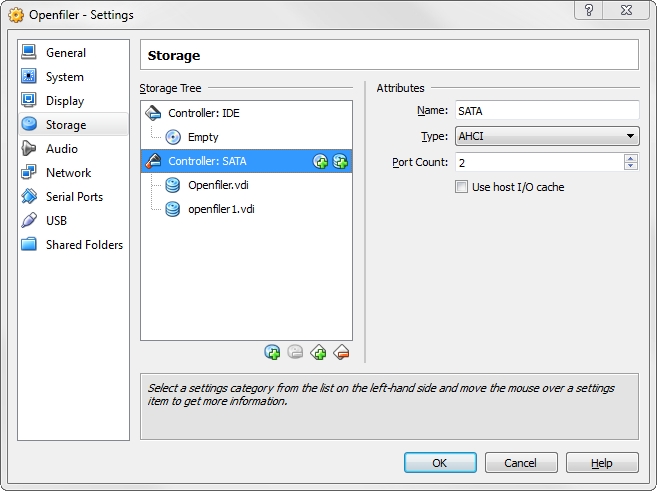Click Add attachment icon below storage tree
The height and width of the screenshot is (491, 657).
tap(272, 352)
